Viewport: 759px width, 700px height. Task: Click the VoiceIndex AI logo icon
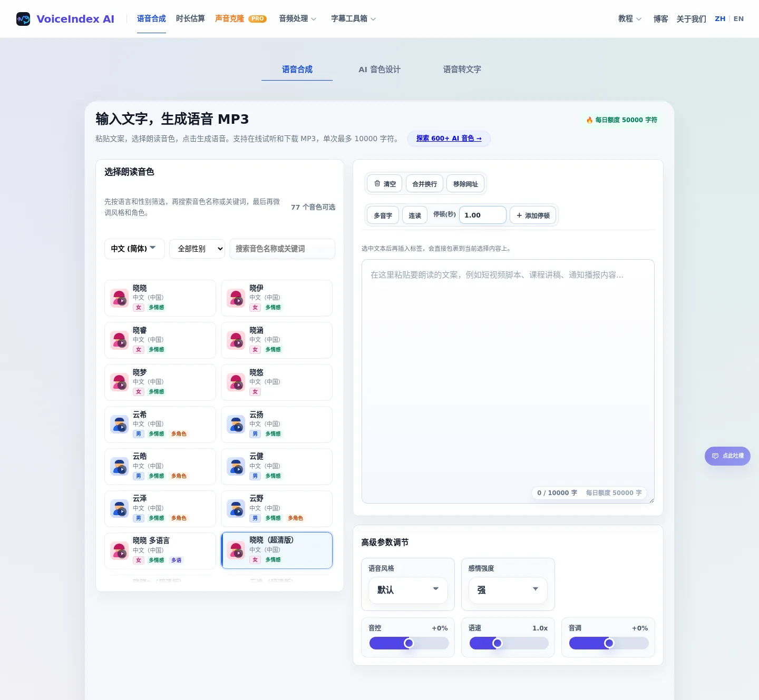(23, 19)
